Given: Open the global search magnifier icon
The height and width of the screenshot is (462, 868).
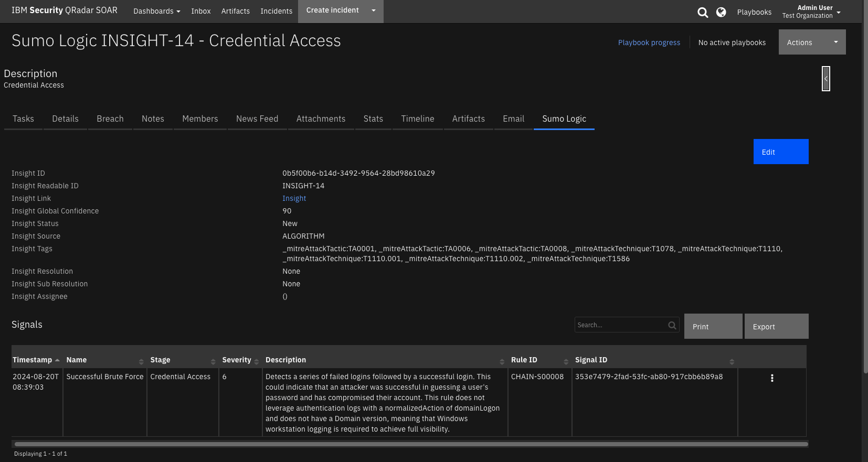Looking at the screenshot, I should point(703,12).
